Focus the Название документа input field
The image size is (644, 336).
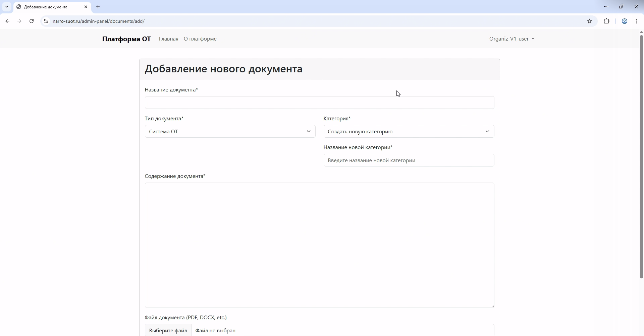pyautogui.click(x=319, y=103)
